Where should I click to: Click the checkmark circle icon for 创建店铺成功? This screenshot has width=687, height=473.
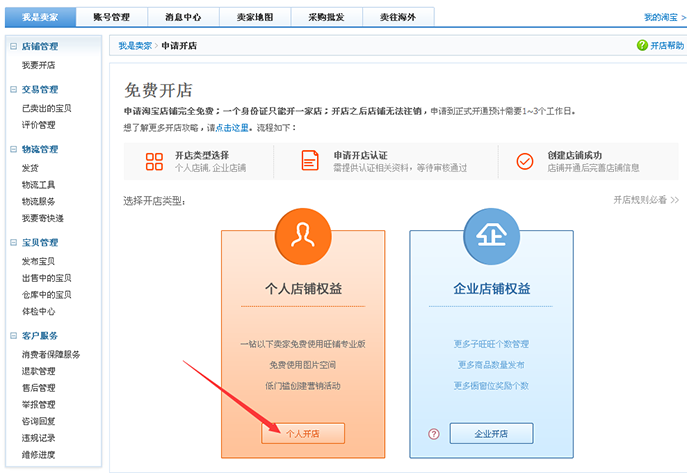524,161
